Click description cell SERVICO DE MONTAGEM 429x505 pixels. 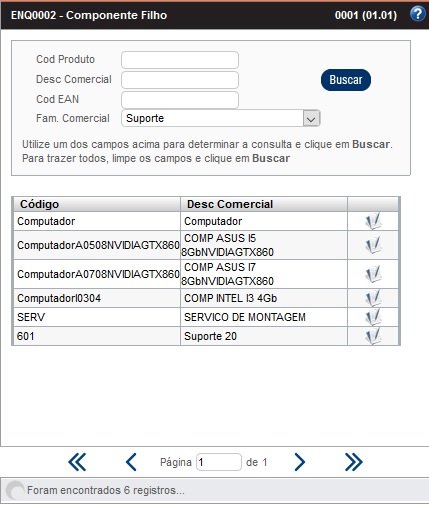264,317
